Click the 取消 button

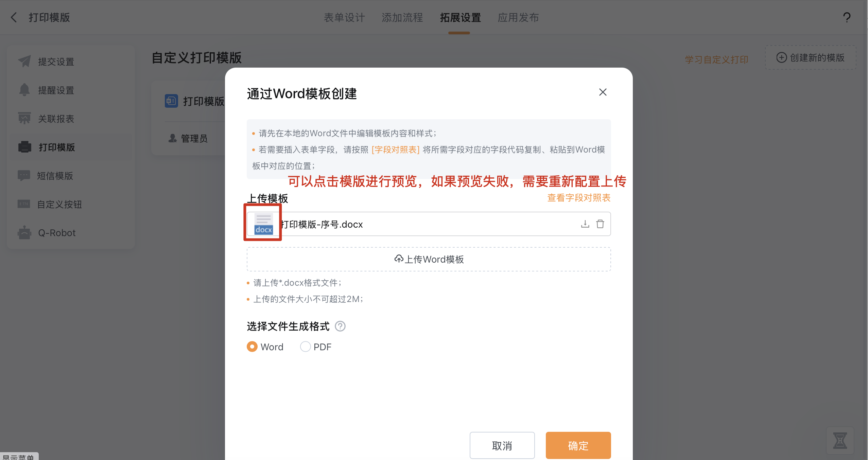502,445
